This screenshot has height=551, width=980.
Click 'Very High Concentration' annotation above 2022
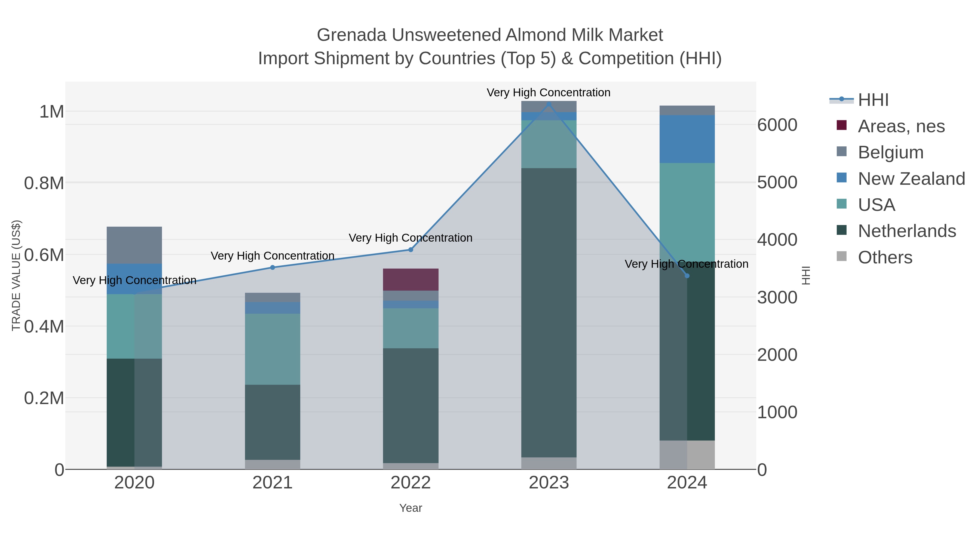tap(411, 238)
